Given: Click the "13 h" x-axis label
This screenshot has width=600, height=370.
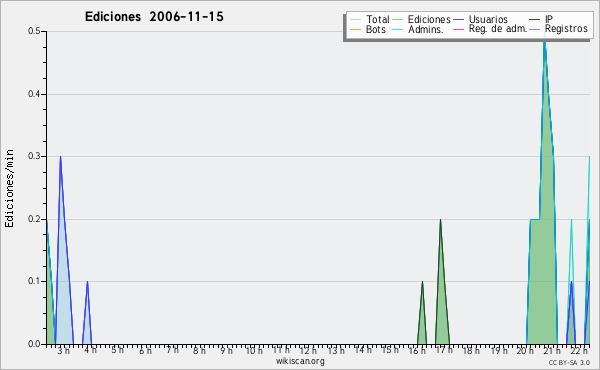Looking at the screenshot, I should 336,351.
